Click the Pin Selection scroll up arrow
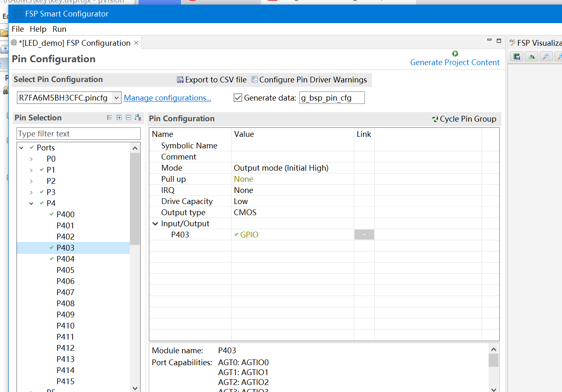The image size is (562, 392). 135,148
